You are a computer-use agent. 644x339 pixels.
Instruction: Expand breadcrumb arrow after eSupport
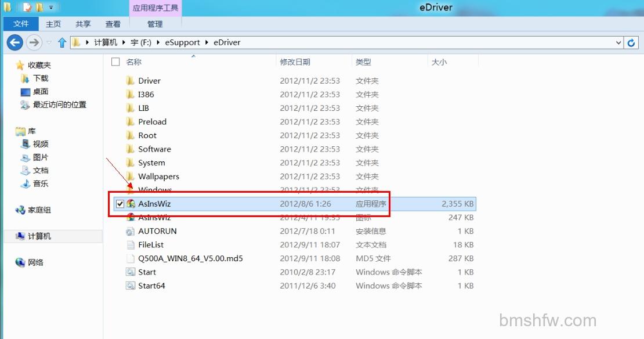[x=207, y=42]
